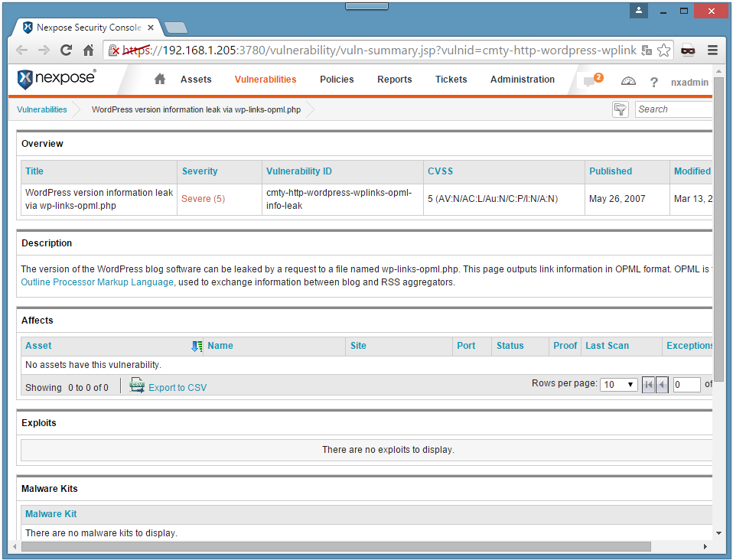Open the Vulnerabilities menu
This screenshot has width=733, height=560.
click(266, 80)
